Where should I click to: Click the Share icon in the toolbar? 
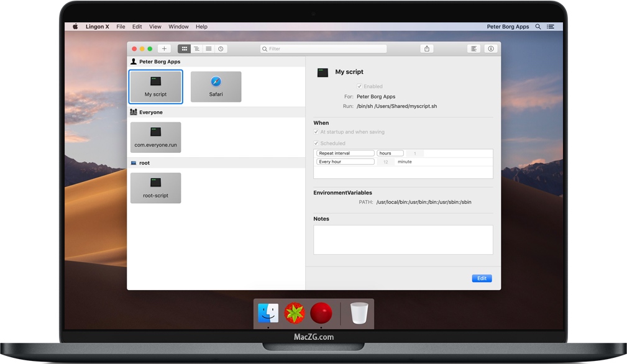426,48
